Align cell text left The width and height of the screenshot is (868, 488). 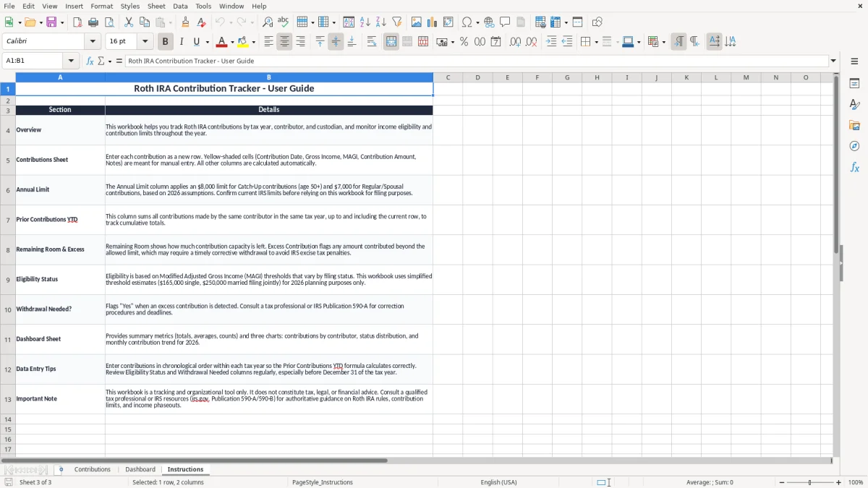268,42
